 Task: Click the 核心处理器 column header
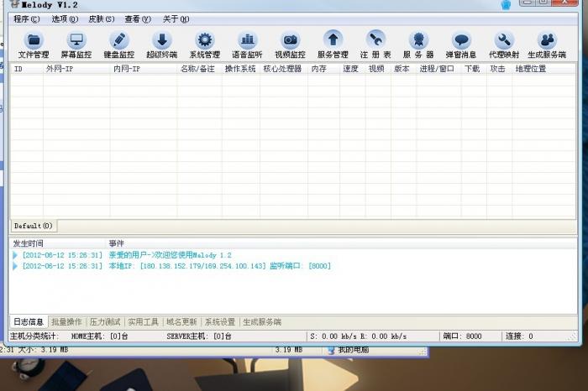284,69
